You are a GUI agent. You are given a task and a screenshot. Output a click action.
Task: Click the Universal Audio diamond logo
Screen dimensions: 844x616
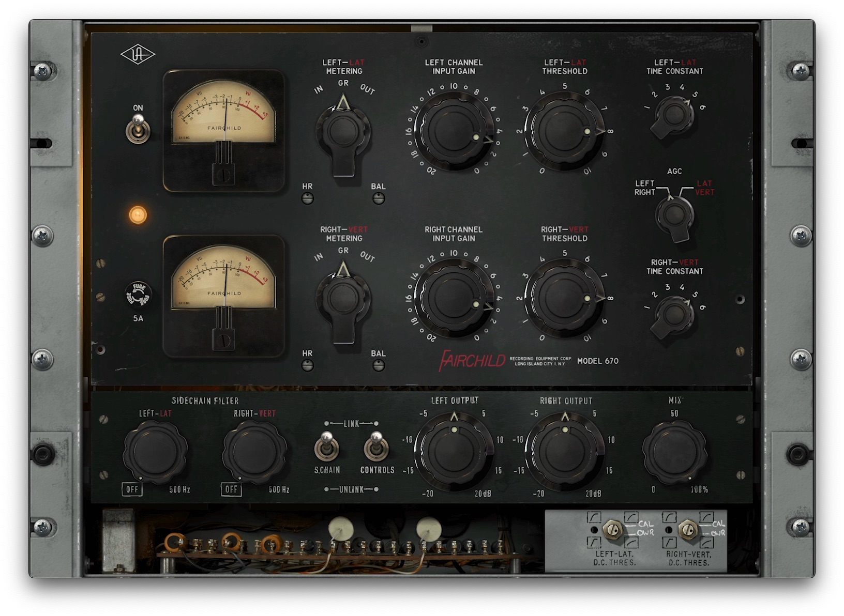click(138, 54)
